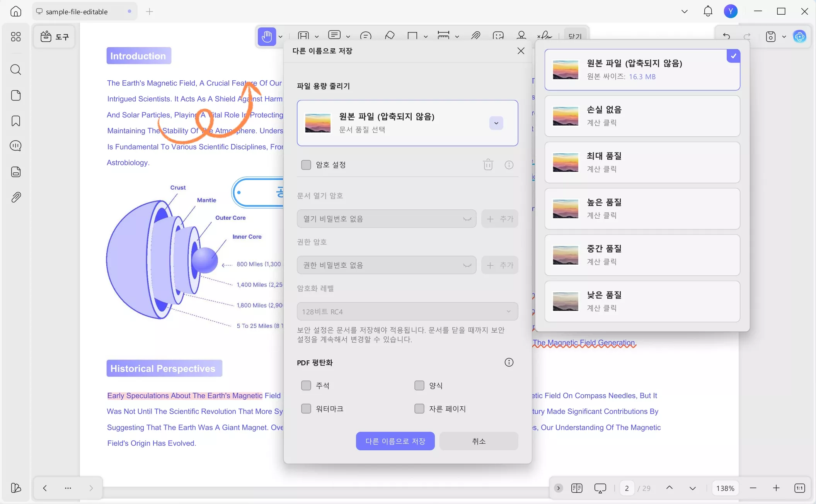Open the 암호화 레벨 dropdown showing 128비트 RC4
Screen dimensions: 816x504
click(x=407, y=311)
